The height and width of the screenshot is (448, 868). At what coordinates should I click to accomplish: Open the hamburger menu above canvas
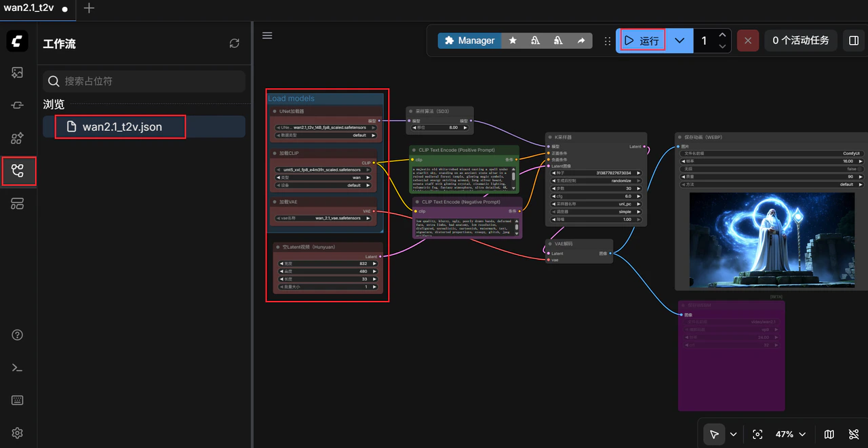pyautogui.click(x=267, y=35)
